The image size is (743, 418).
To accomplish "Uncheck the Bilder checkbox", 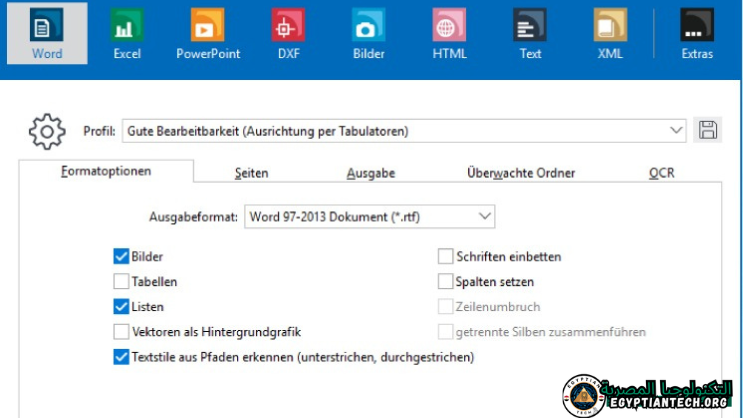I will pos(122,257).
